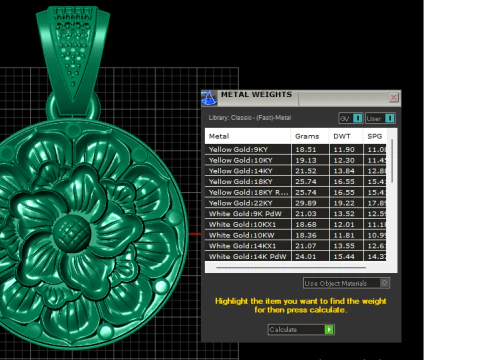Close the Metal Weights dialog
Viewport: 480px width, 360px height.
coord(393,97)
